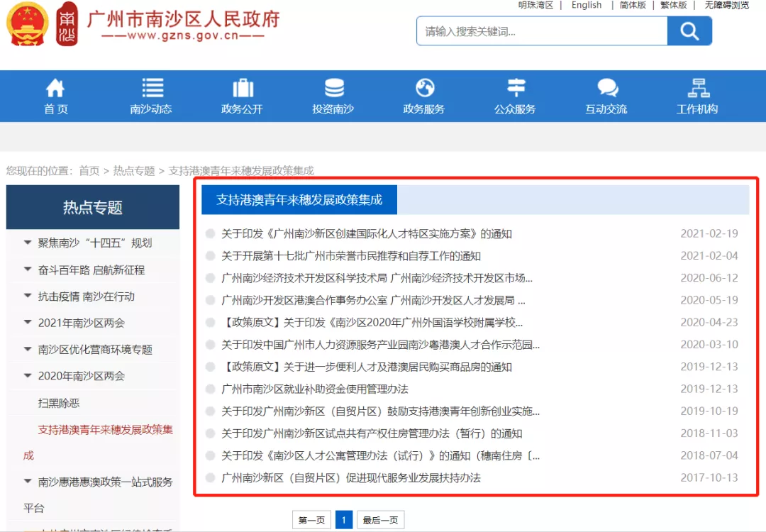Open 南沙区人才公寓管理办法 notice
The image size is (766, 532).
tap(381, 456)
